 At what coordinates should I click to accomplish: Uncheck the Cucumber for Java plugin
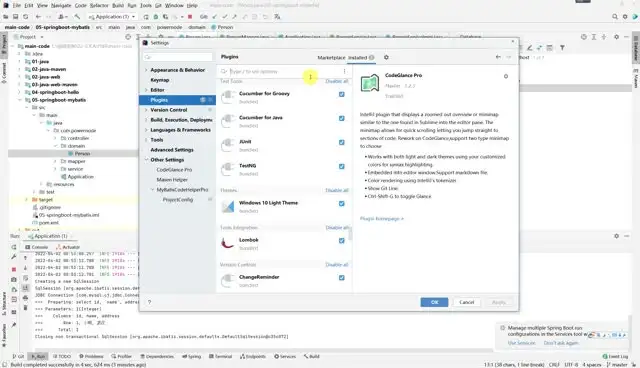(x=342, y=118)
